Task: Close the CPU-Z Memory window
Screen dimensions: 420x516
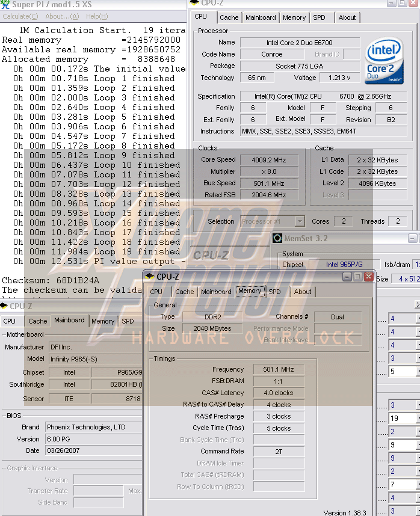Action: pyautogui.click(x=369, y=277)
